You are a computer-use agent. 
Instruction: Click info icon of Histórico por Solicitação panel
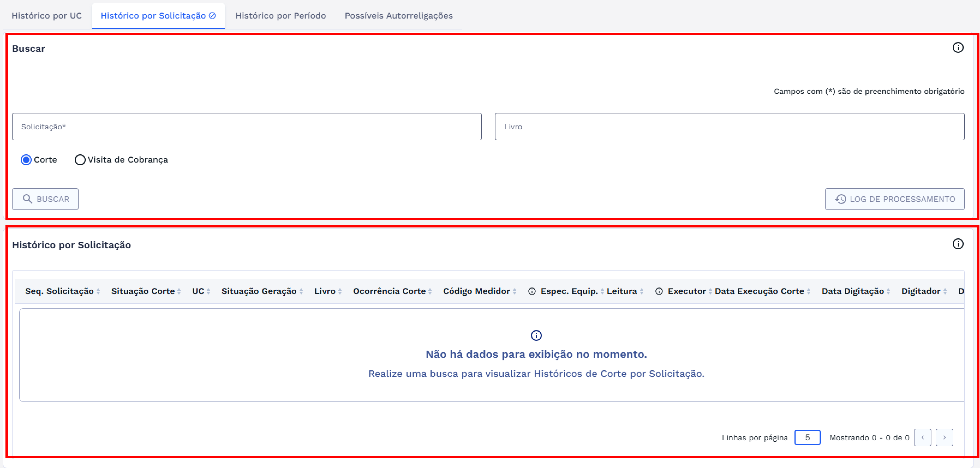coord(958,244)
